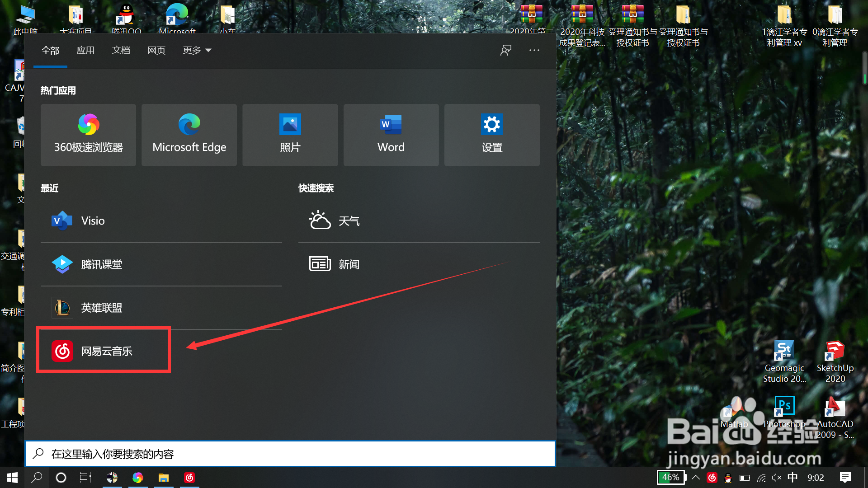Image resolution: width=868 pixels, height=488 pixels.
Task: Open the 设置 (Settings) tile
Action: click(x=491, y=135)
